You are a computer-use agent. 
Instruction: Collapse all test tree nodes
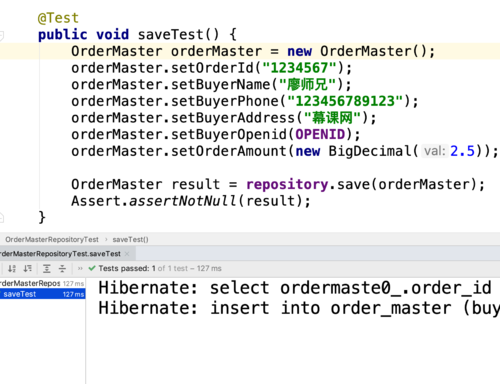[62, 269]
